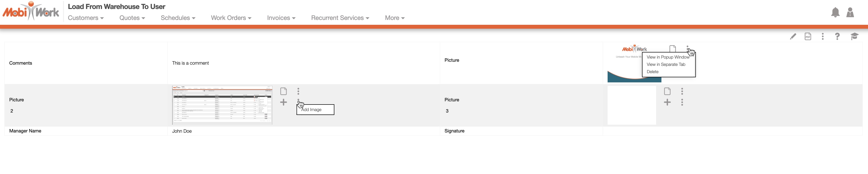This screenshot has height=174, width=868.
Task: Open the Picture 2 screenshot thumbnail
Action: tap(222, 105)
